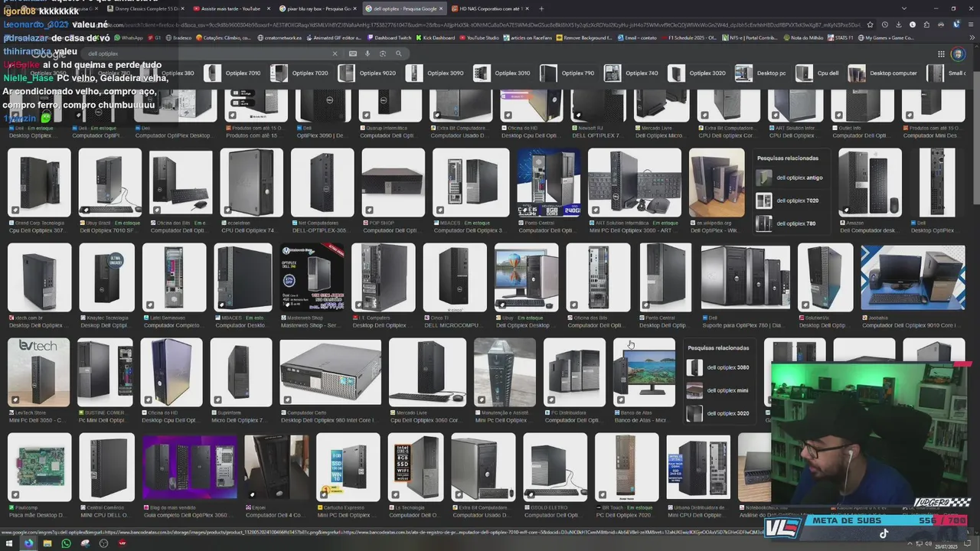
Task: Filter results by Optiplex 3090 chip
Action: click(x=435, y=73)
